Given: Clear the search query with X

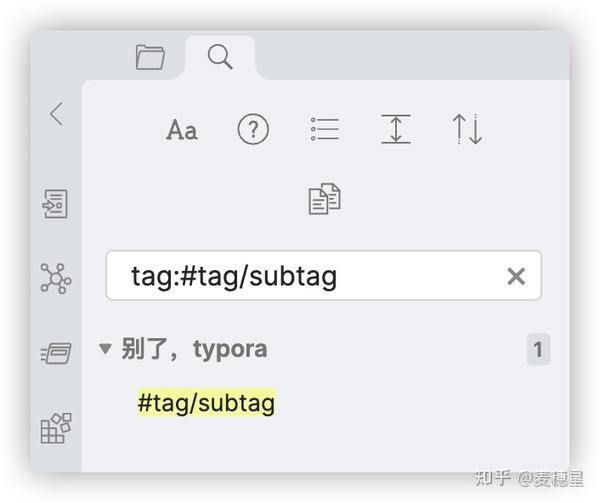Looking at the screenshot, I should tap(516, 277).
